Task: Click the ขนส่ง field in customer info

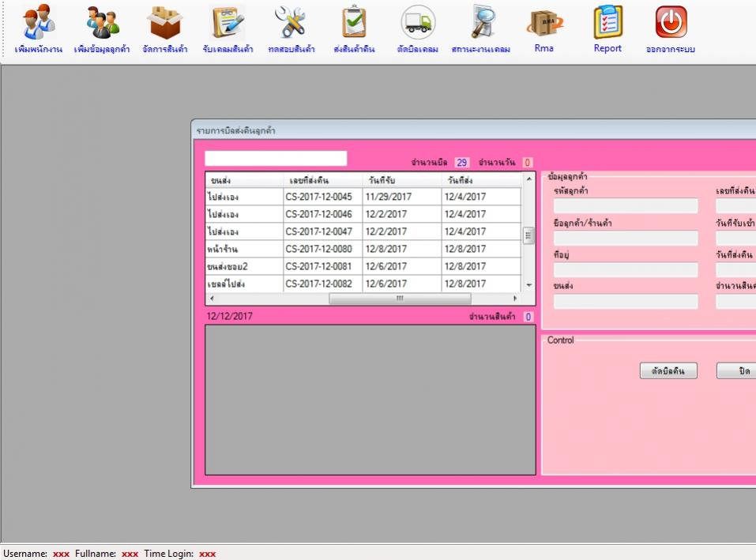Action: coord(626,302)
